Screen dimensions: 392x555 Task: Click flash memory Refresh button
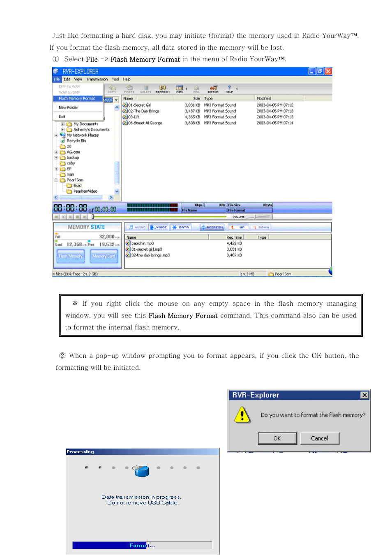tap(212, 227)
